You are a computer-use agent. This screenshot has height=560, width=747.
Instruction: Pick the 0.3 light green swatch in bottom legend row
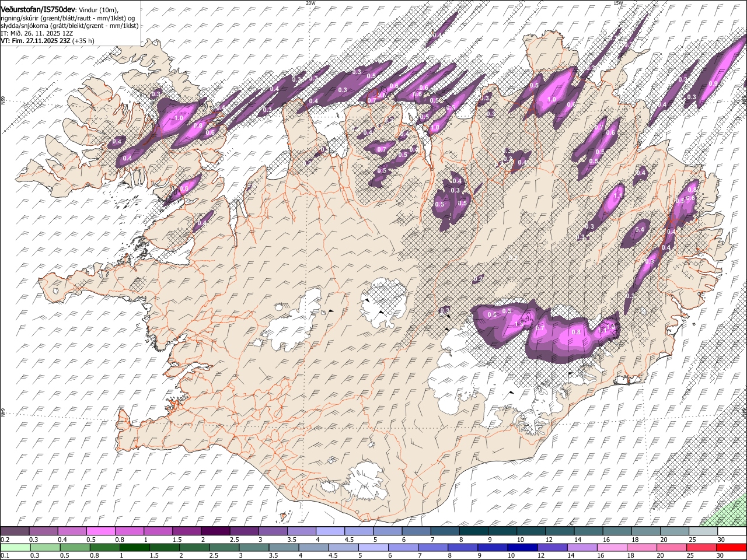[45, 547]
